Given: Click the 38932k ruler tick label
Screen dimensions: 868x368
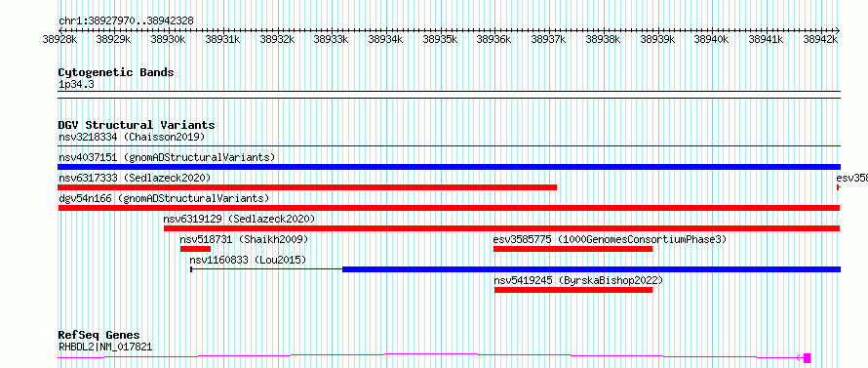Looking at the screenshot, I should (277, 39).
